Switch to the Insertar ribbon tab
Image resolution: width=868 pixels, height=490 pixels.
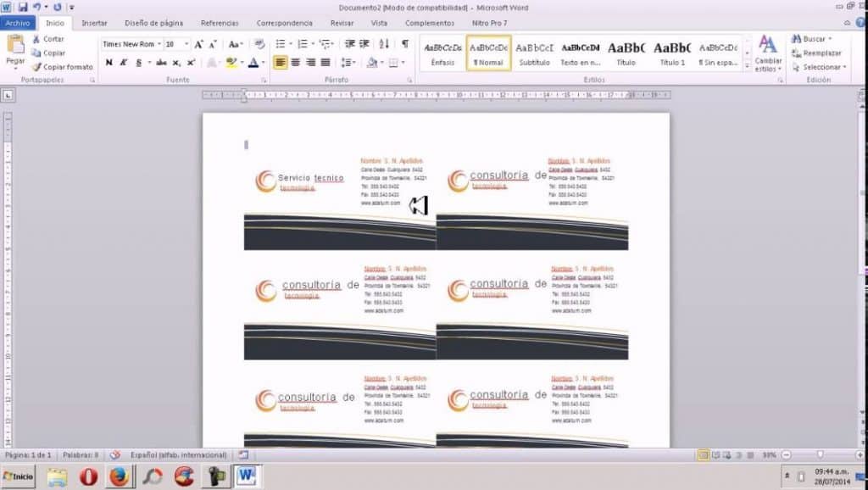coord(94,23)
